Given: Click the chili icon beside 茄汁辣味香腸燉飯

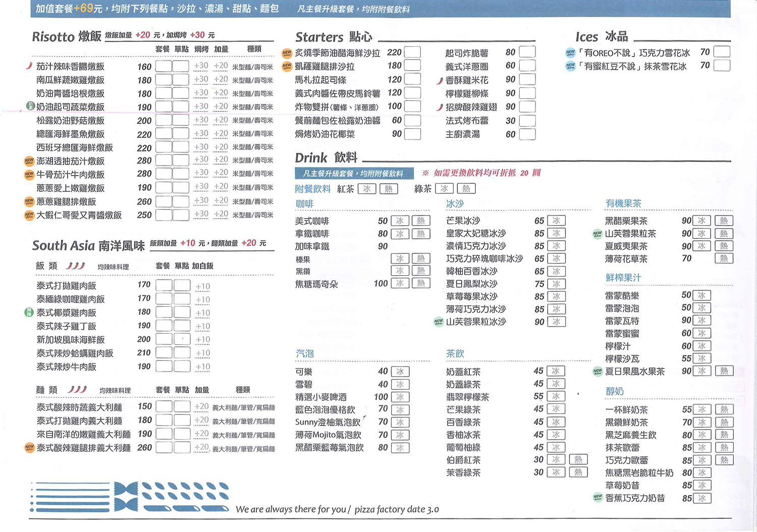Looking at the screenshot, I should coord(29,66).
